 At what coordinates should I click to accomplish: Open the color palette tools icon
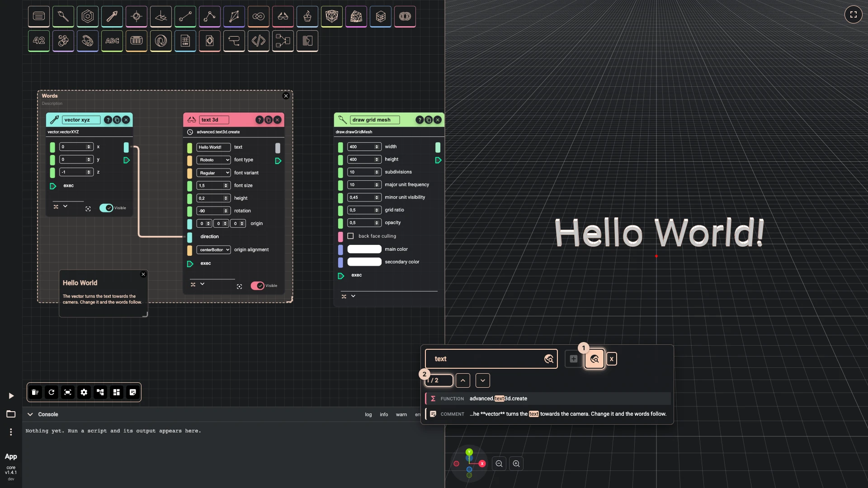[88, 41]
